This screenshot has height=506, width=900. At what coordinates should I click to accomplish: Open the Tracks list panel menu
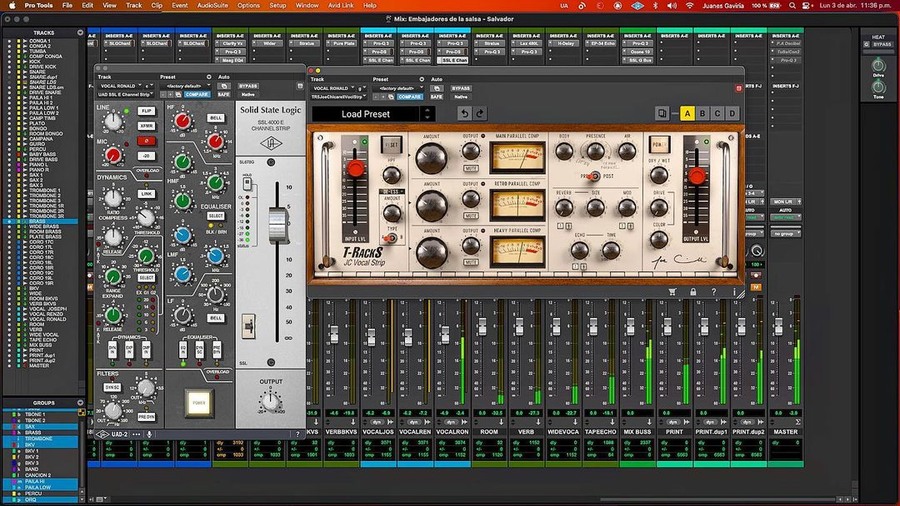pyautogui.click(x=80, y=33)
